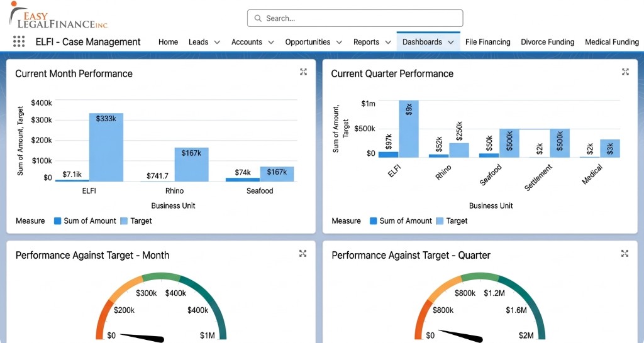644x343 pixels.
Task: Click the Current Quarter Performance title
Action: pos(392,73)
